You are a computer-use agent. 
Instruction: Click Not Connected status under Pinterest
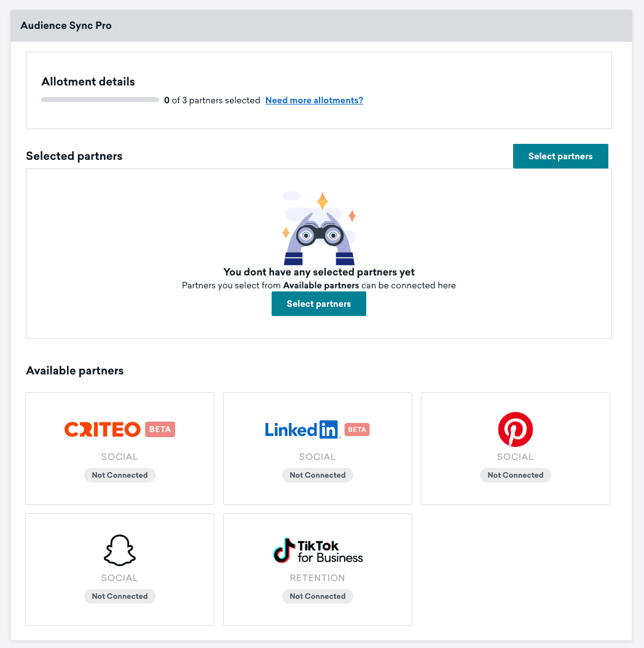(515, 475)
